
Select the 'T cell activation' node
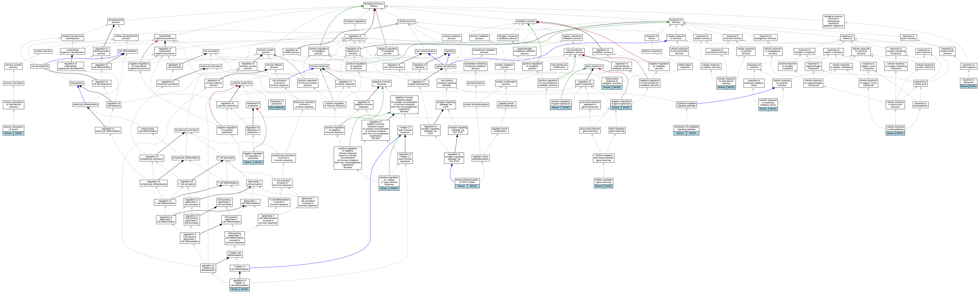pos(226,158)
